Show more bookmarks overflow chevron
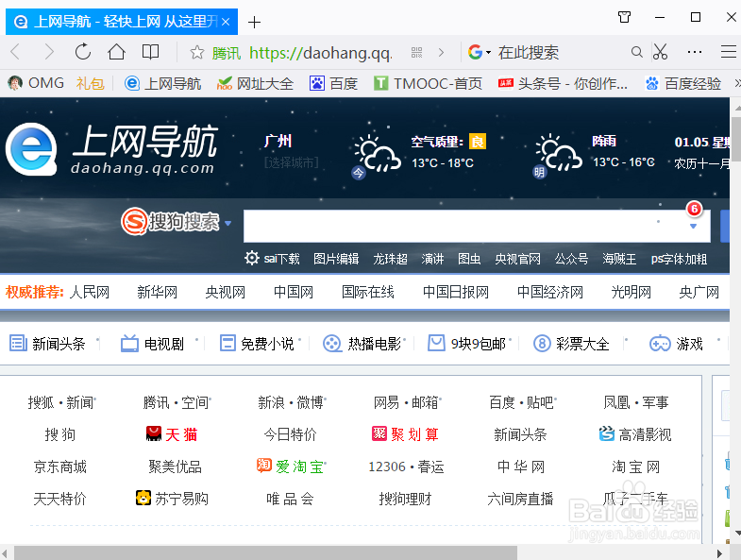The width and height of the screenshot is (741, 560). (737, 83)
